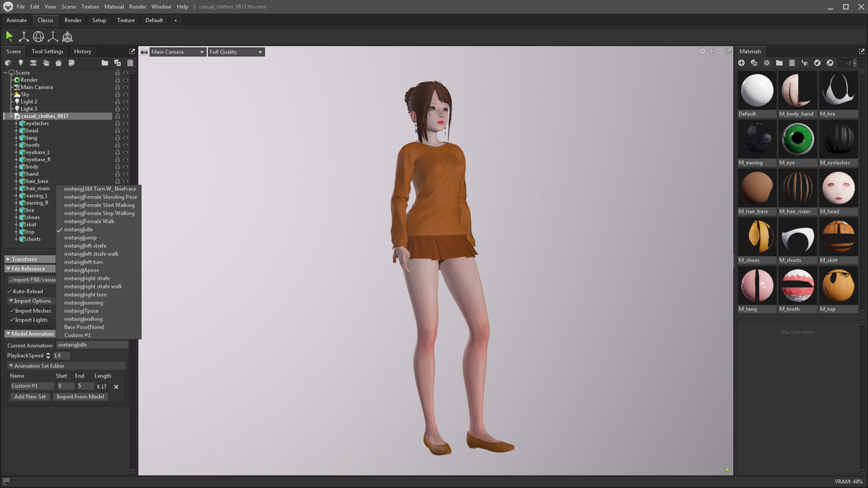Click the checkered material preset icon

[767, 63]
